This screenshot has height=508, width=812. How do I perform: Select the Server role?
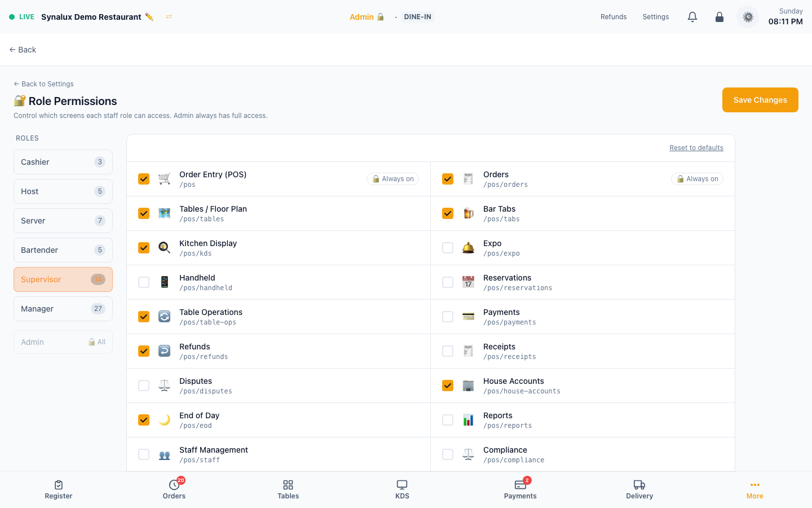(x=63, y=221)
